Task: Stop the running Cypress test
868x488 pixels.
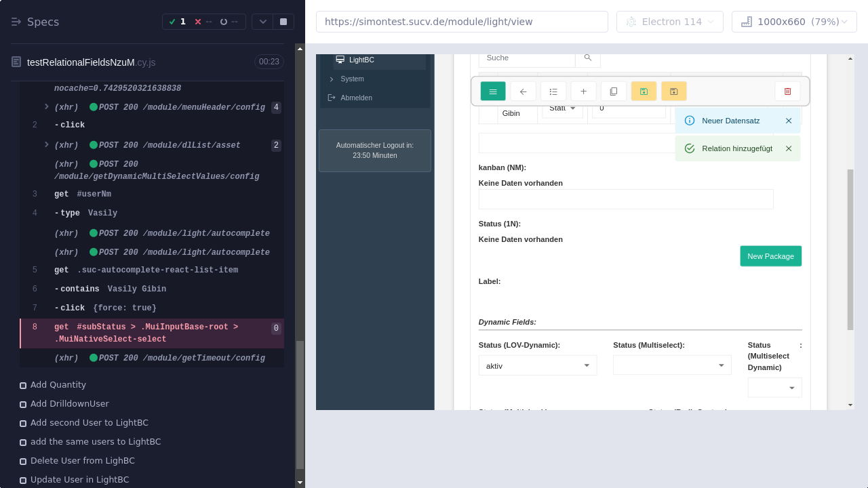Action: tap(283, 22)
